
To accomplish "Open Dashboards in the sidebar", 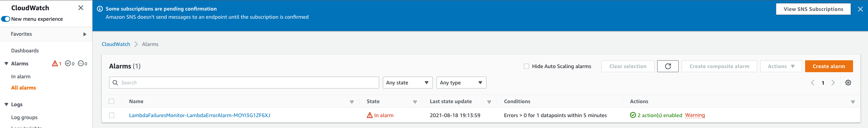I will 25,51.
